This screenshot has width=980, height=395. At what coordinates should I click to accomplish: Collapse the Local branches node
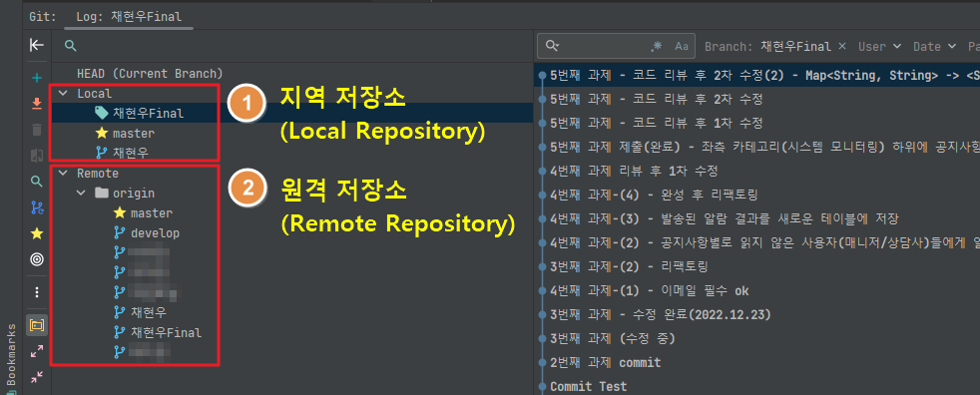63,93
